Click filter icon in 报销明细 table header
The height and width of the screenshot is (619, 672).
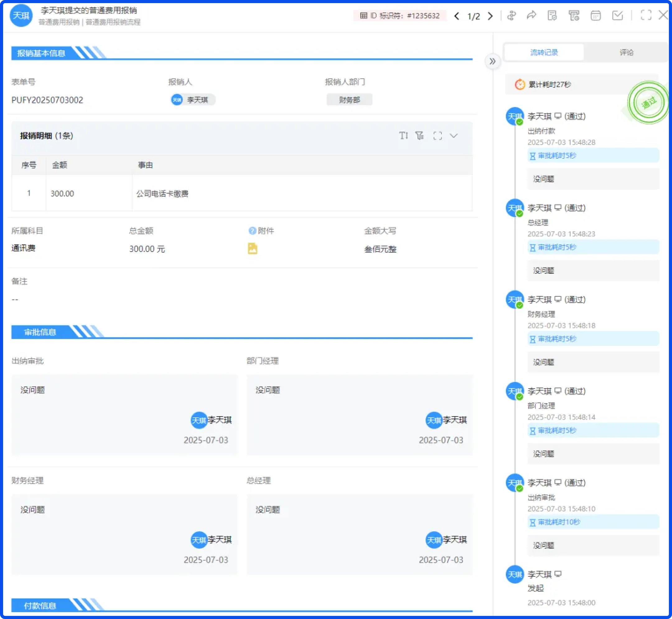point(419,136)
